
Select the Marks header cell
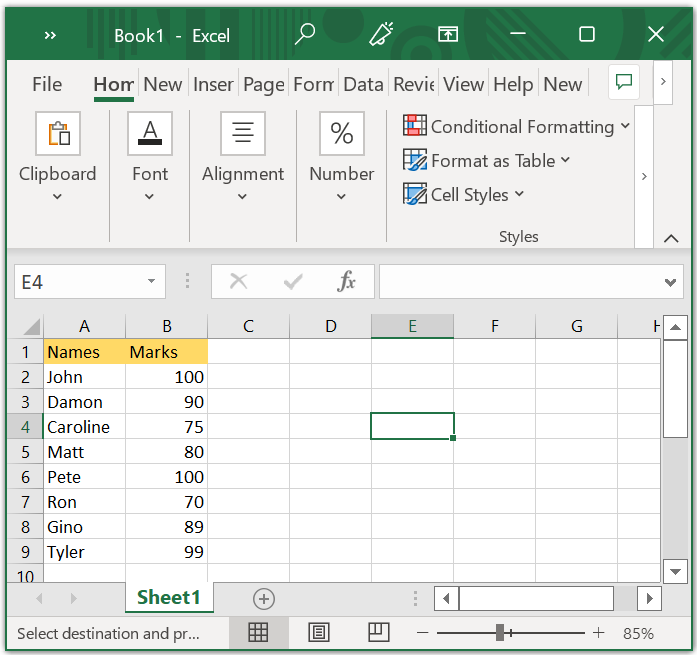click(x=167, y=352)
